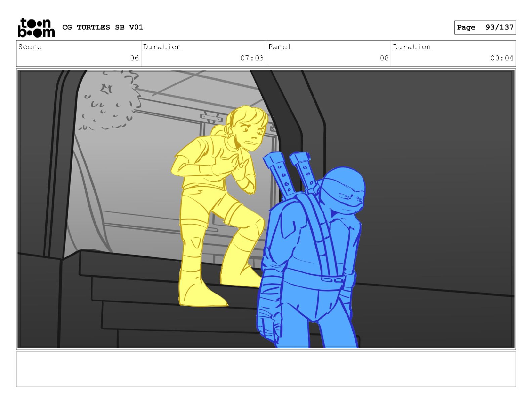Click the 'Page 93/137' box
532x411 pixels.
(x=485, y=28)
